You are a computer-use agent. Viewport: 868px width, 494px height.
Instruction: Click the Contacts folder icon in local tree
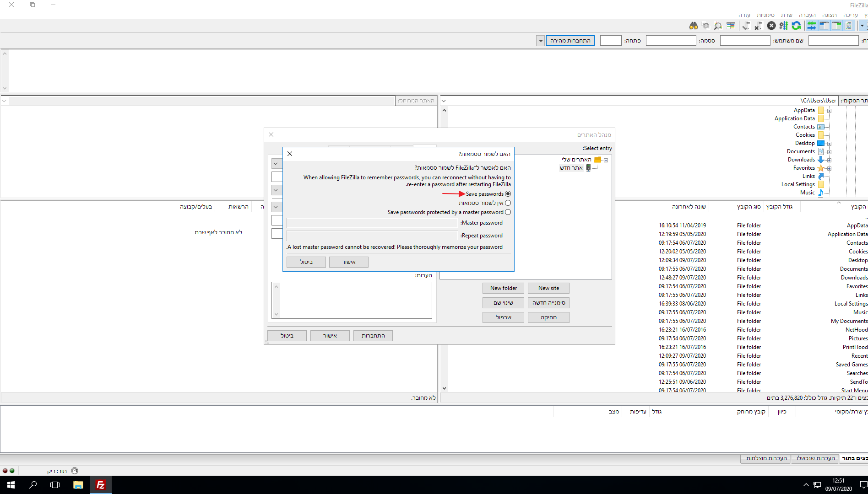click(821, 127)
